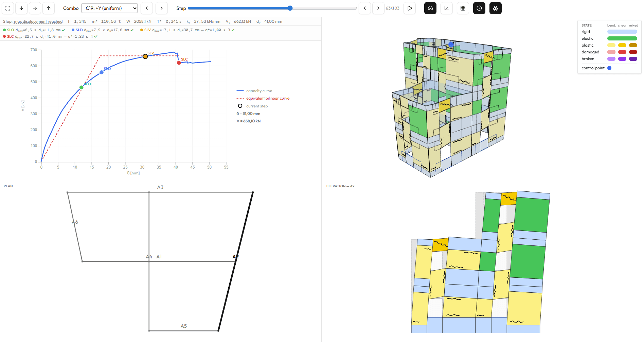
Task: Click the SLO limit state check text
Action: point(34,30)
